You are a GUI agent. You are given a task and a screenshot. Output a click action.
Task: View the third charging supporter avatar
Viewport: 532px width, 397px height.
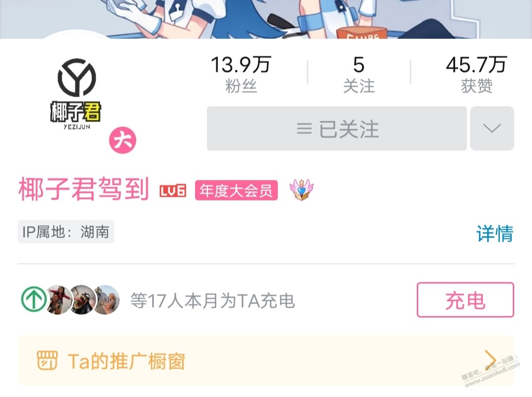click(x=107, y=299)
